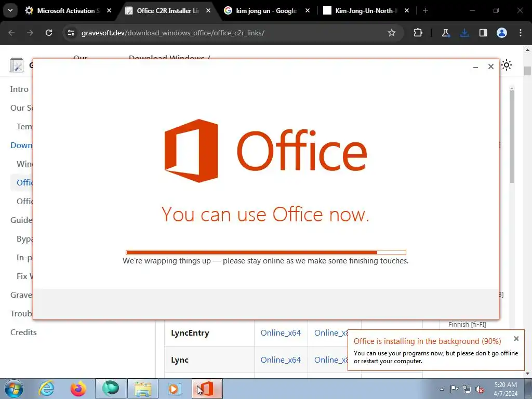
Task: Toggle the browser side panel icon
Action: (483, 33)
